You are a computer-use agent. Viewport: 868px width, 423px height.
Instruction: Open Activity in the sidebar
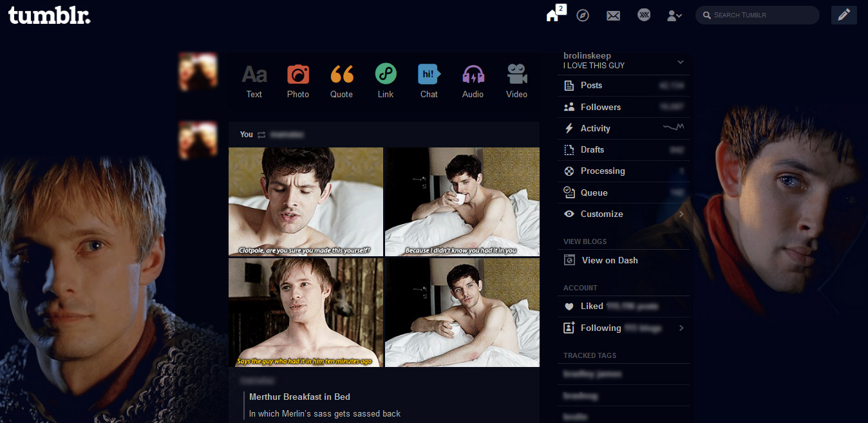623,128
